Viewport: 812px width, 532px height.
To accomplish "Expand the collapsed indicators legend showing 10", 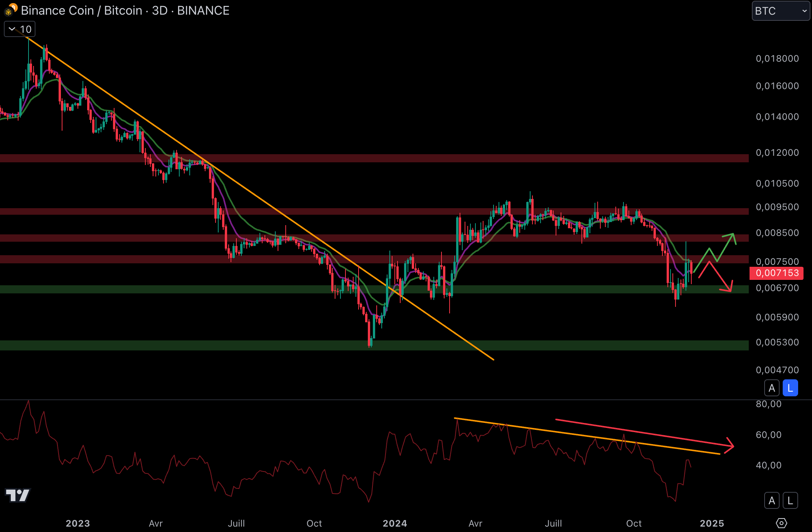I will [x=19, y=29].
